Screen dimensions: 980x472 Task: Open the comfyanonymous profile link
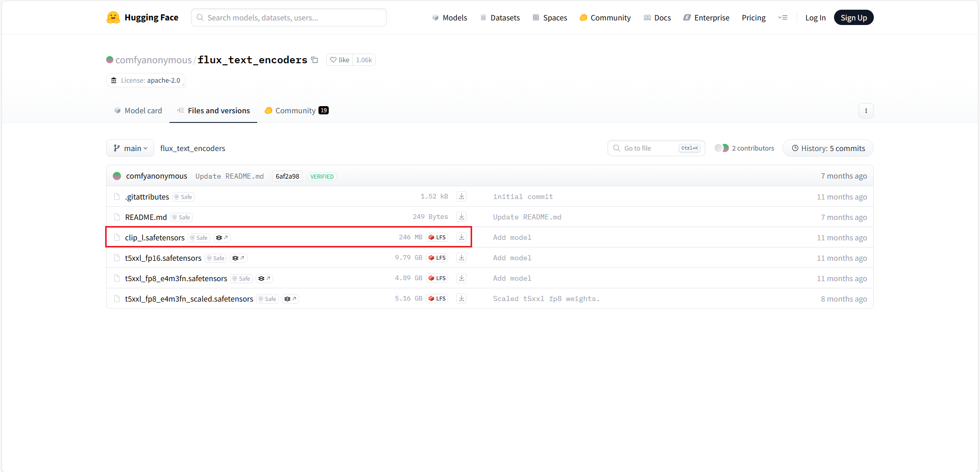[153, 60]
